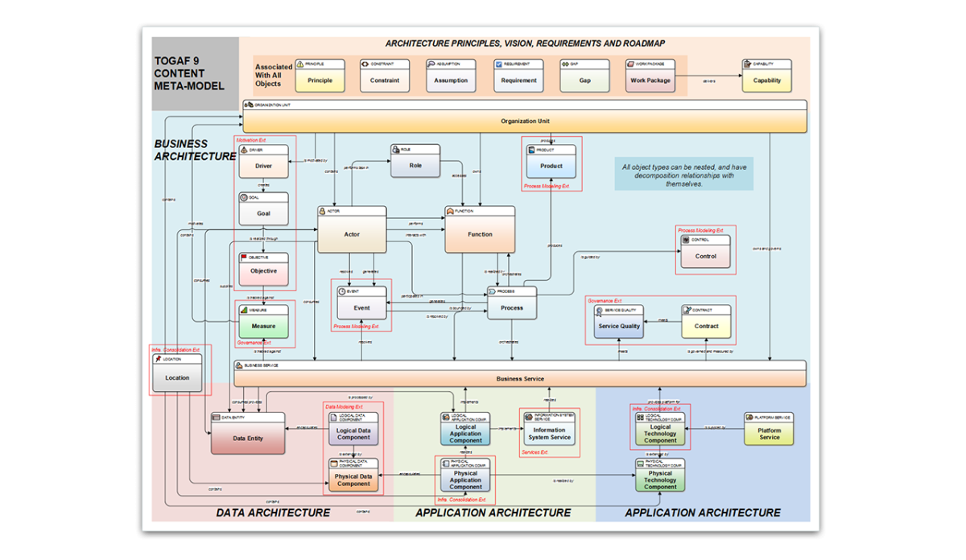Click the Process header's icon
Image resolution: width=966 pixels, height=560 pixels.
click(493, 291)
